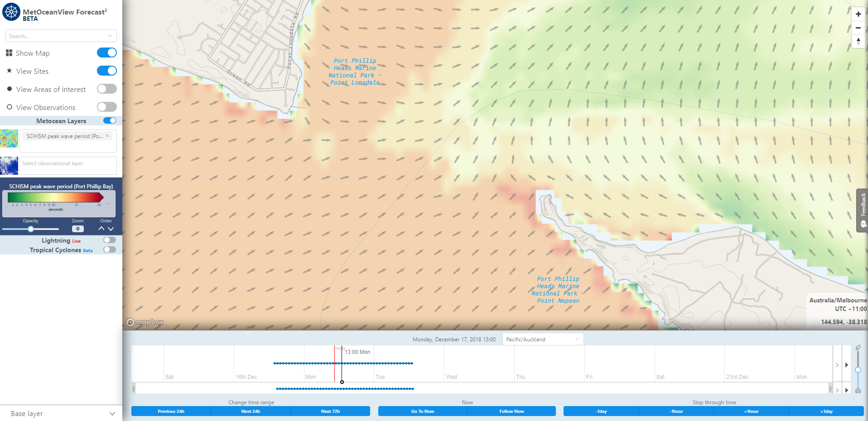Click the overview timeline left handle
Viewport: 868px width, 421px height.
[134, 388]
